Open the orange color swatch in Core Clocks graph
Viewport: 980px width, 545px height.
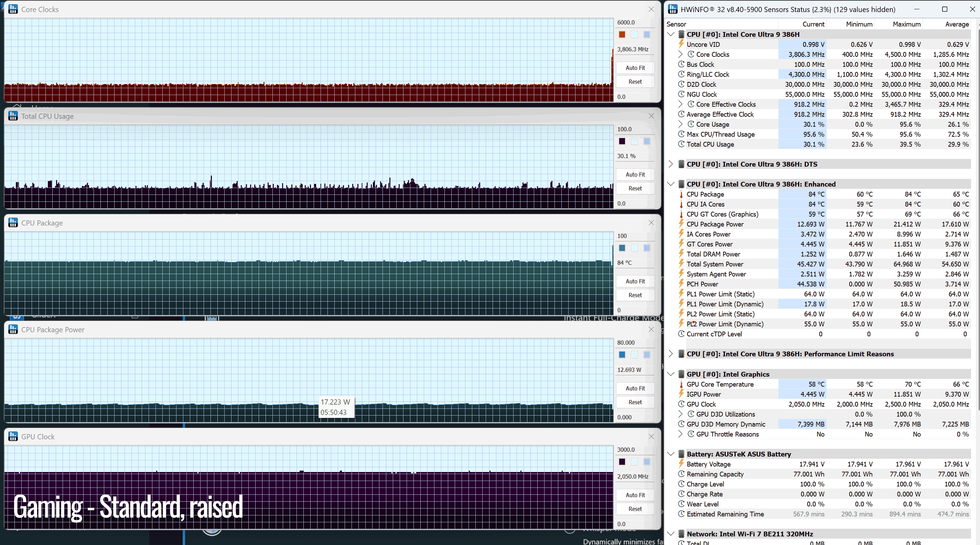[622, 35]
